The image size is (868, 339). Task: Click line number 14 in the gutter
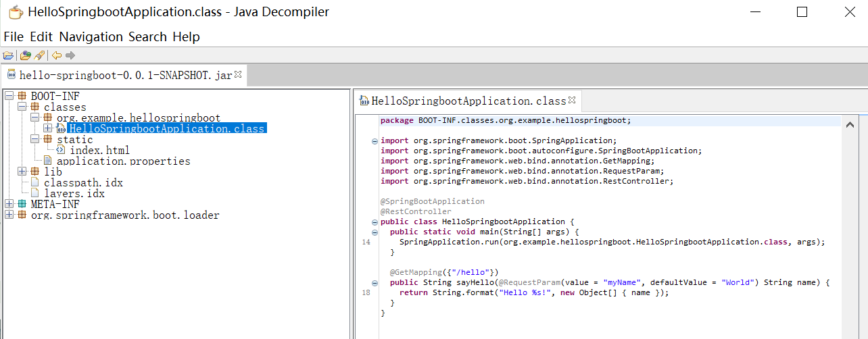366,242
